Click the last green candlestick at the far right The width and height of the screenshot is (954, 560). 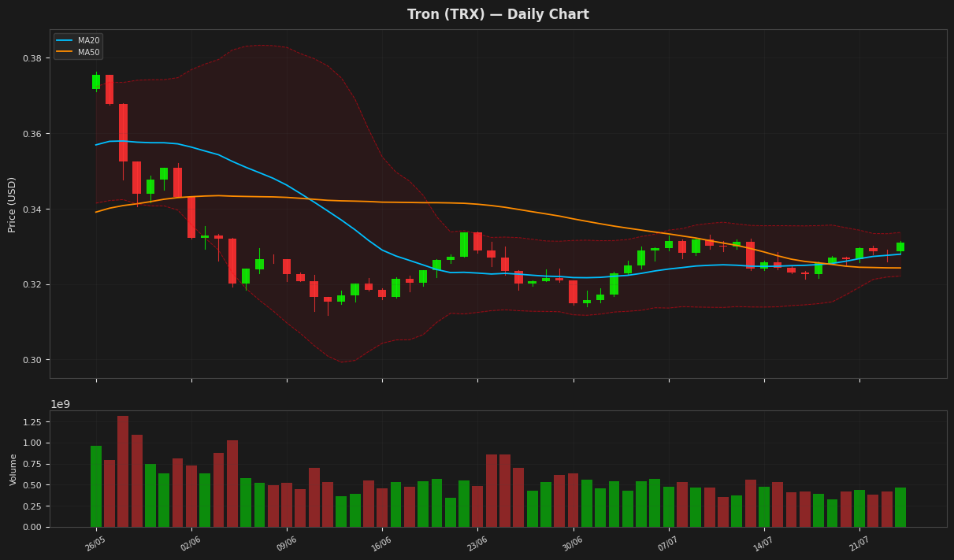(x=900, y=247)
